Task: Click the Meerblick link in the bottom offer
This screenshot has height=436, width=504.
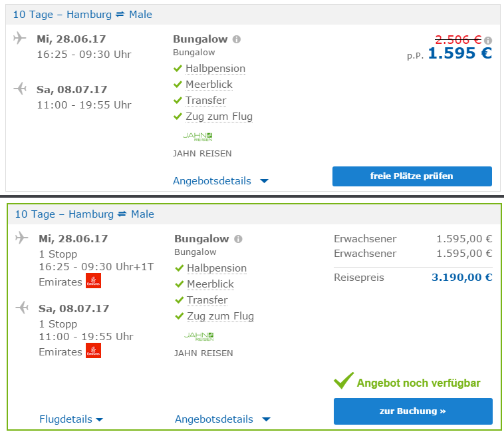Action: [x=210, y=284]
